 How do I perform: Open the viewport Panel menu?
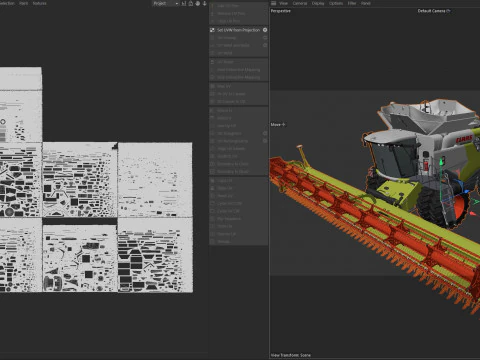366,3
